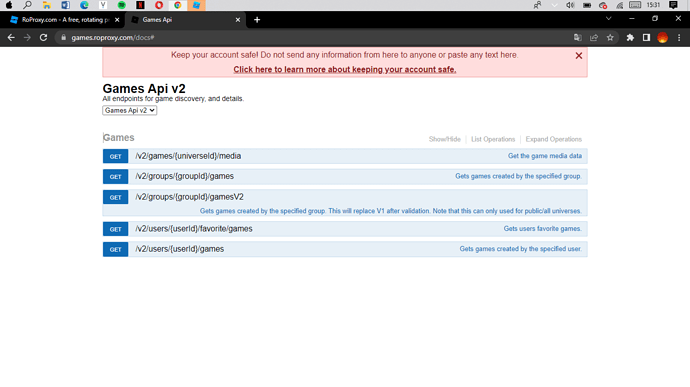View site information via the lock icon
690x387 pixels.
click(x=63, y=37)
